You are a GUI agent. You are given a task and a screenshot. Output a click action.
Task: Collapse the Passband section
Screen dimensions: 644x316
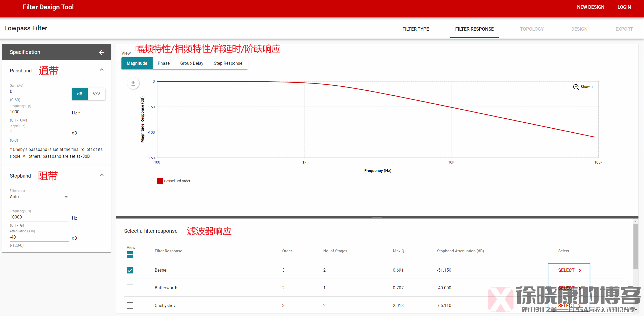pyautogui.click(x=102, y=70)
